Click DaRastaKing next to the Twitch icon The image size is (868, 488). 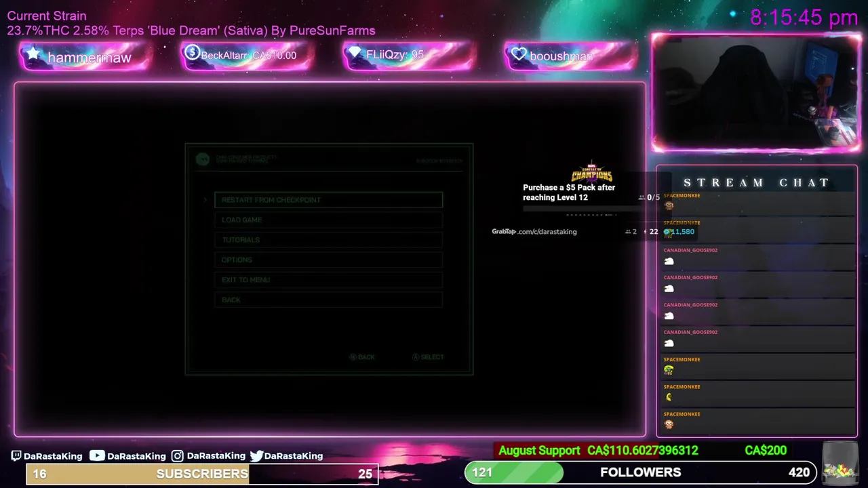(53, 456)
